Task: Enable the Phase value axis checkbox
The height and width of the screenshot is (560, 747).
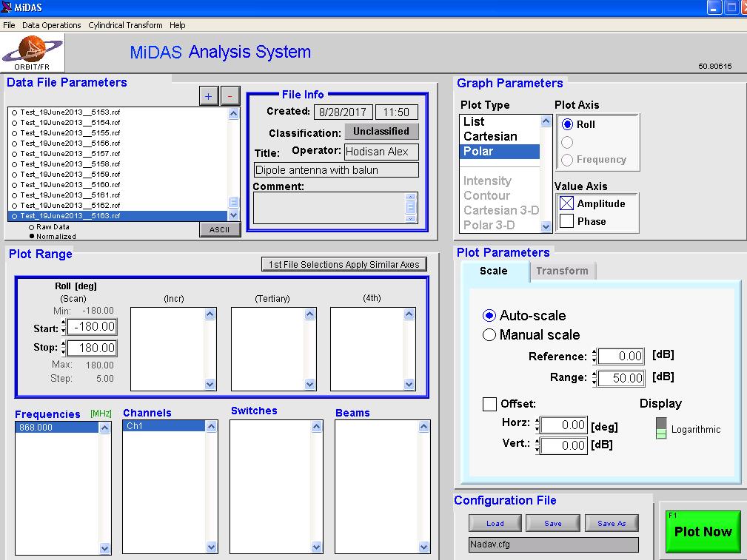Action: pyautogui.click(x=566, y=221)
